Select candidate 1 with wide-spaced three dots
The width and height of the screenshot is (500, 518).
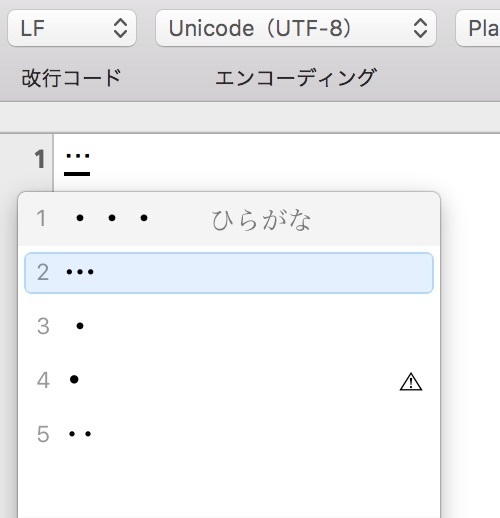point(229,219)
